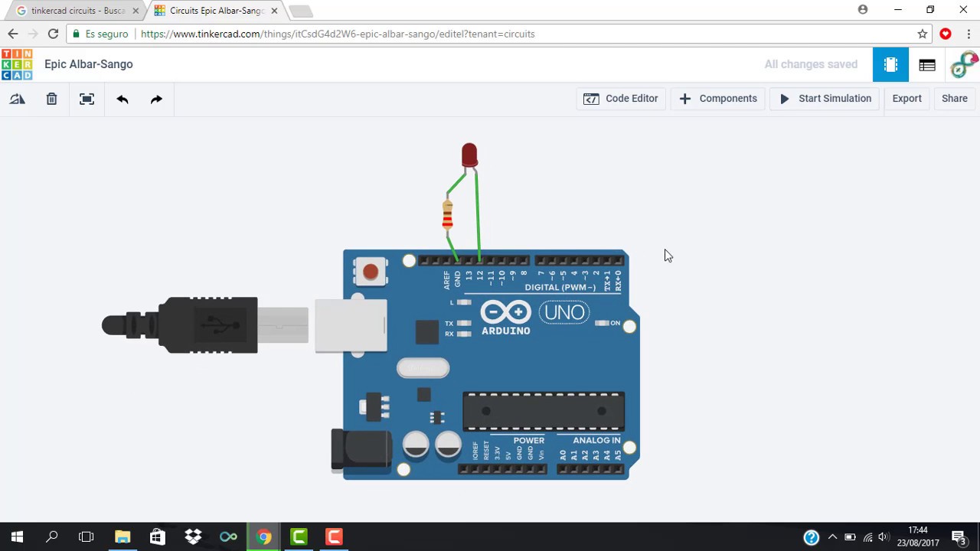Viewport: 980px width, 551px height.
Task: Open Arduino IDE from the taskbar
Action: click(228, 537)
